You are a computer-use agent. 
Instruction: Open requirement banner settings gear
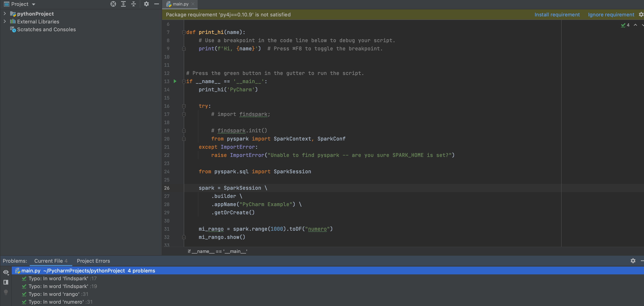641,14
